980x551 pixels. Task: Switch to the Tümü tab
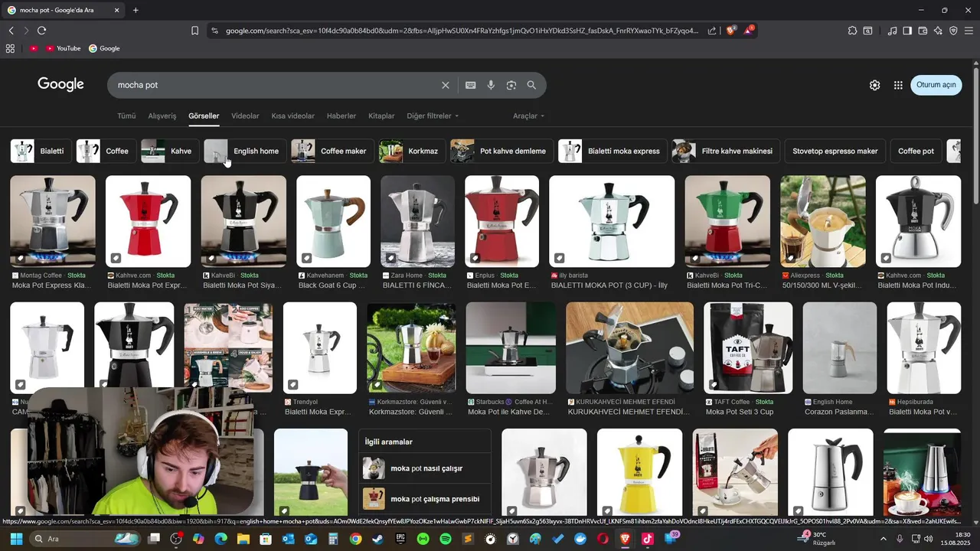pos(126,116)
